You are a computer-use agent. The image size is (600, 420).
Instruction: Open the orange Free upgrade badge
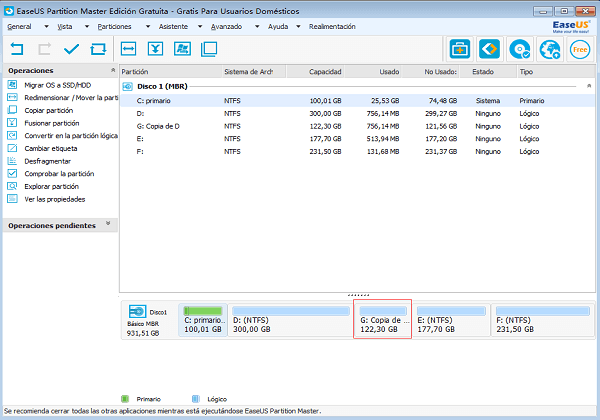pyautogui.click(x=580, y=47)
